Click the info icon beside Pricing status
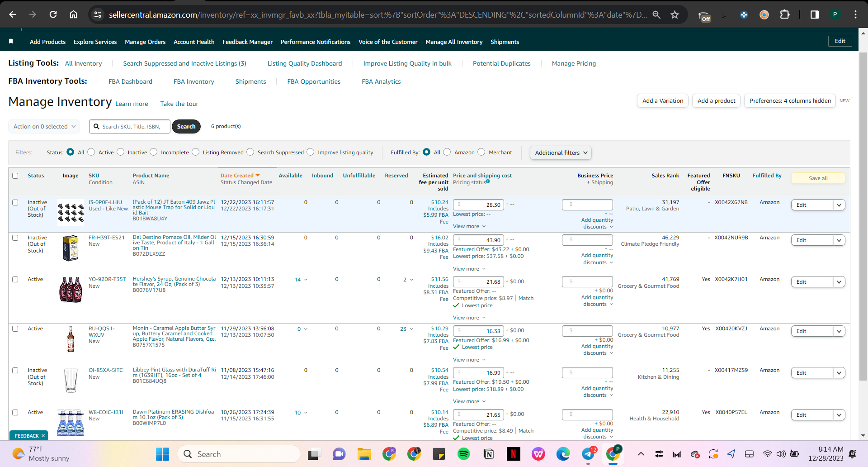This screenshot has width=868, height=467. [488, 181]
